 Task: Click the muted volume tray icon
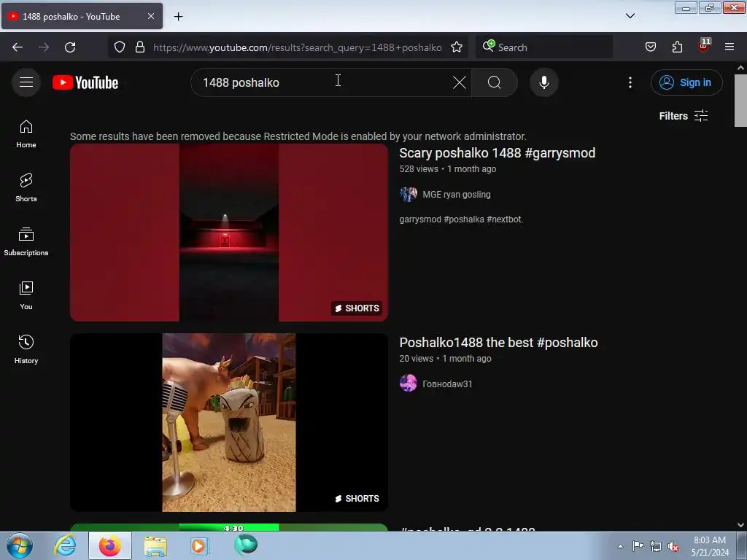tap(673, 547)
